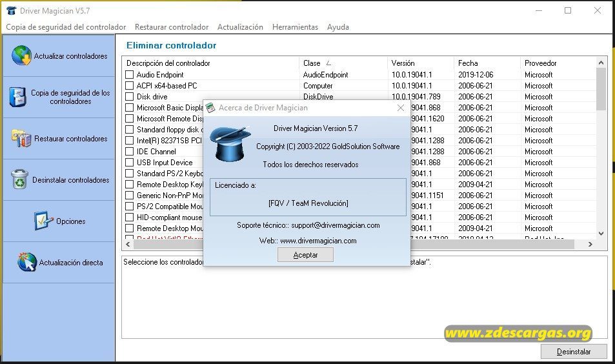Select the PS/2 Compatible Mouse checkbox
615x364 pixels.
(130, 207)
